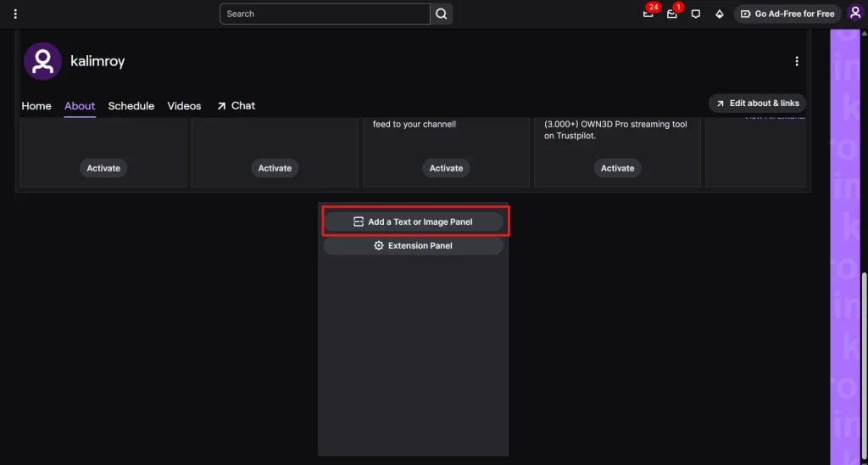Click Edit about & links button

pyautogui.click(x=757, y=104)
